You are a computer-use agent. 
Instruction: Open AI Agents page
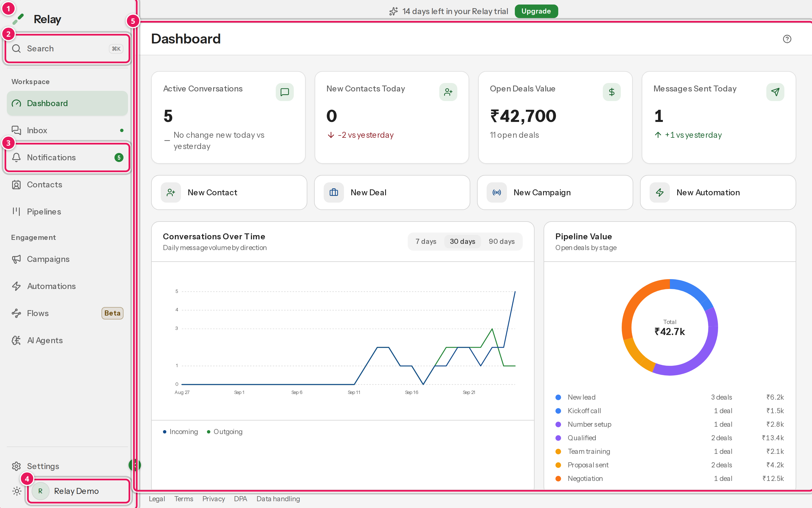click(x=67, y=340)
